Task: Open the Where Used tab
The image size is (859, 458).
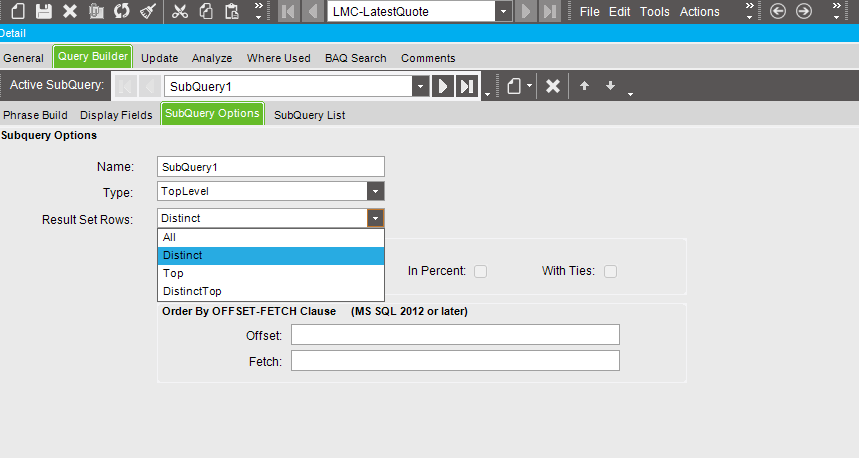Action: (x=278, y=58)
